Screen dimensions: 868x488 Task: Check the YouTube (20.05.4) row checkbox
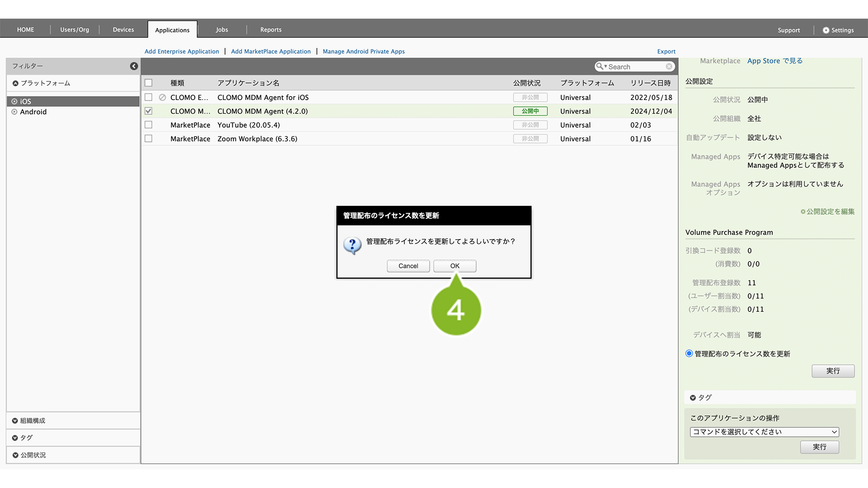pos(148,125)
